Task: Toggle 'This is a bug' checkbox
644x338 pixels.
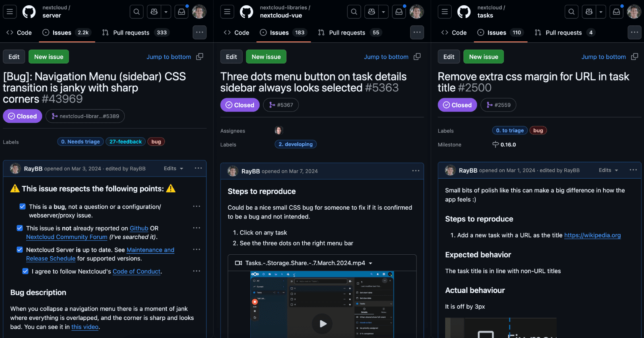Action: pos(23,206)
